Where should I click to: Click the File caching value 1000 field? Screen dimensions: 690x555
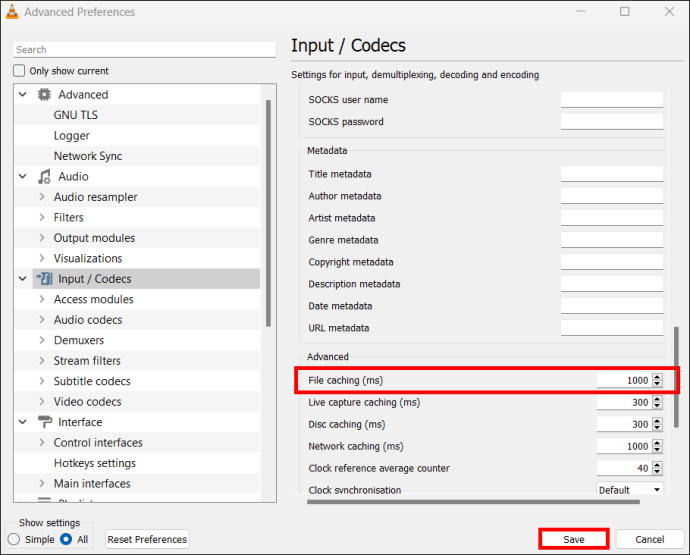624,380
